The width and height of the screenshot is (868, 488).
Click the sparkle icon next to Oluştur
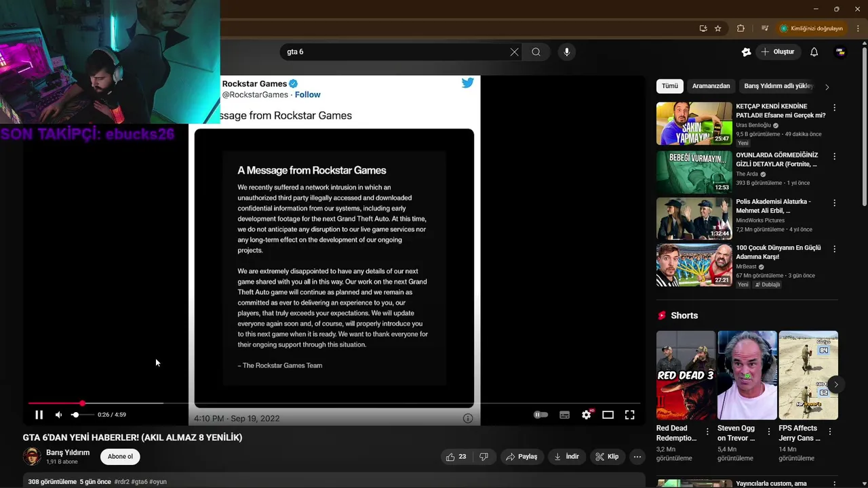click(746, 52)
